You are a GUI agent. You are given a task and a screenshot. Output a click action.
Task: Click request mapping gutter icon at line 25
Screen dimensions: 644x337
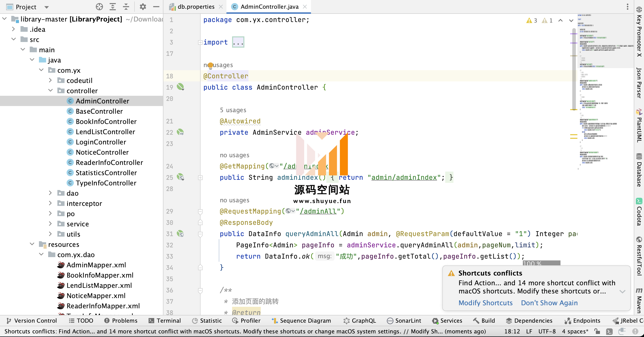pyautogui.click(x=180, y=177)
